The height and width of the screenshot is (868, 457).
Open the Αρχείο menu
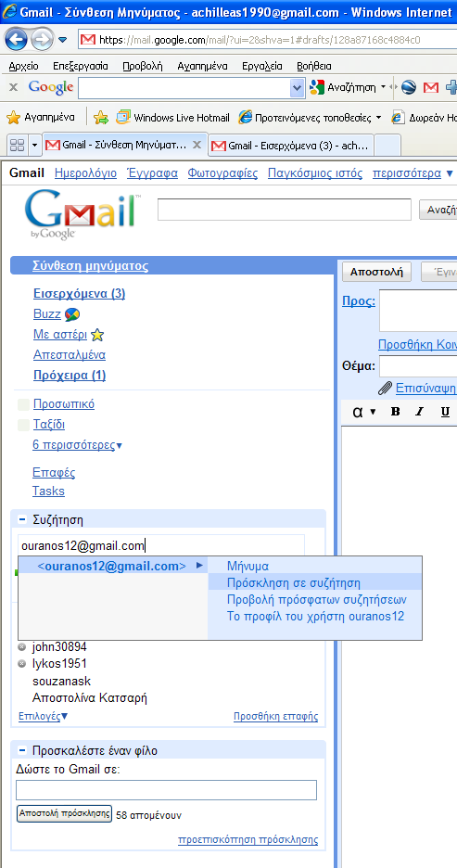(23, 67)
